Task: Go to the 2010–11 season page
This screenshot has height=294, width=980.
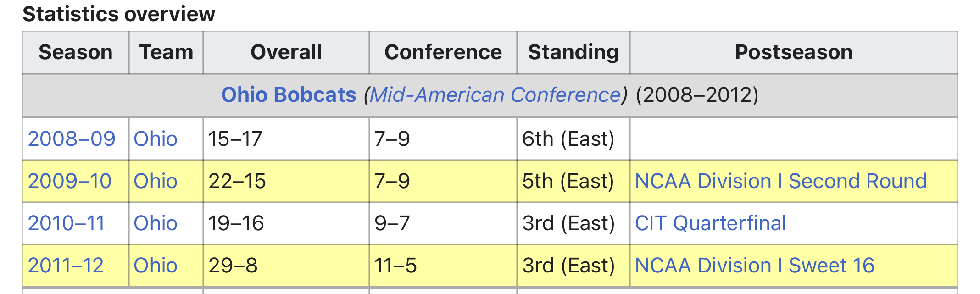Action: pos(67,223)
